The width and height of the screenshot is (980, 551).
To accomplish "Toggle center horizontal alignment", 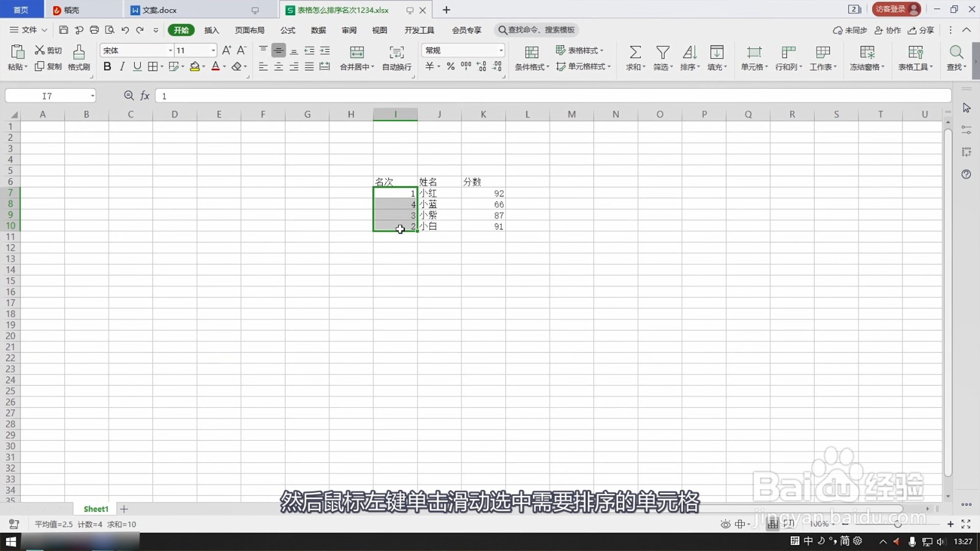I will point(279,66).
